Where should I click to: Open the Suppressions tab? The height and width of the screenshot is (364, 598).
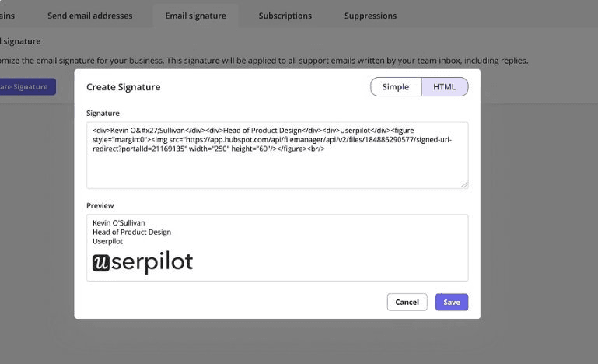[370, 16]
